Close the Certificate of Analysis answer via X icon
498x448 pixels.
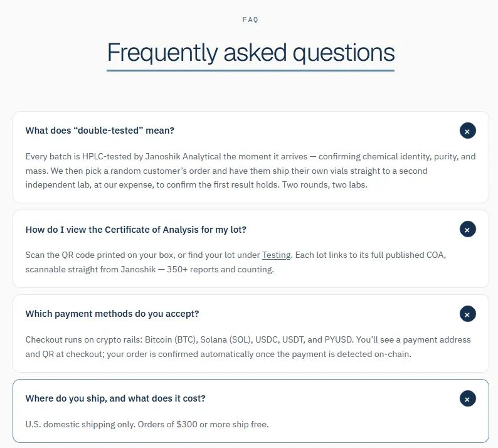(467, 230)
